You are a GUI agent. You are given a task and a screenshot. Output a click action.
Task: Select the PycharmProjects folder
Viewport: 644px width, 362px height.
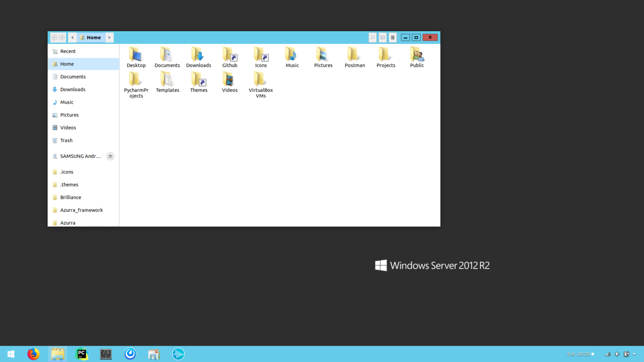tap(136, 85)
